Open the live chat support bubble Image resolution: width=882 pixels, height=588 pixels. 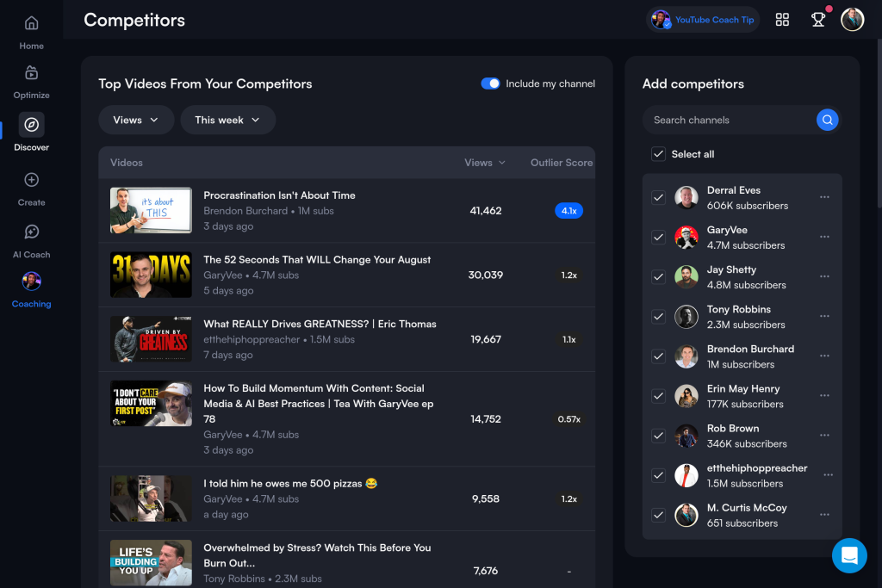849,555
